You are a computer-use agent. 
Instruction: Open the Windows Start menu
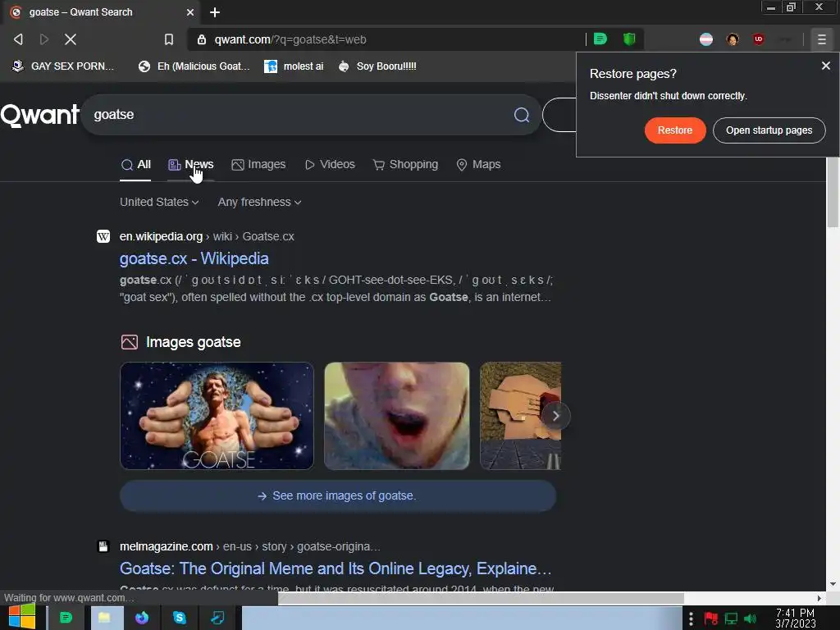click(x=22, y=618)
